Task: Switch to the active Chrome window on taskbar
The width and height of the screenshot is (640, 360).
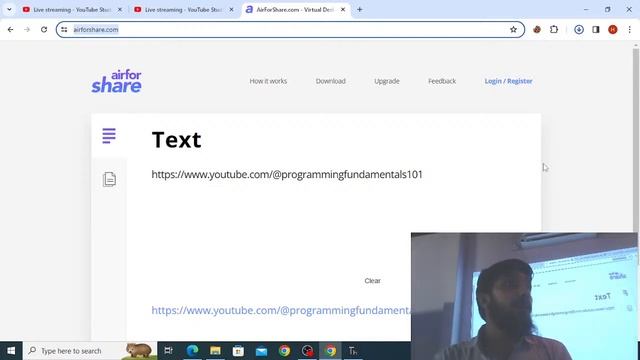Action: point(331,351)
